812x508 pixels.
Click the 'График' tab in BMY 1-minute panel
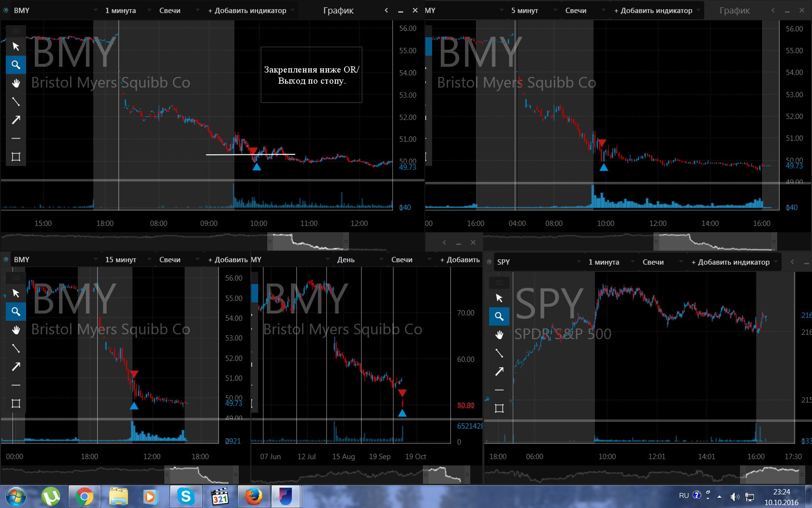[x=338, y=10]
